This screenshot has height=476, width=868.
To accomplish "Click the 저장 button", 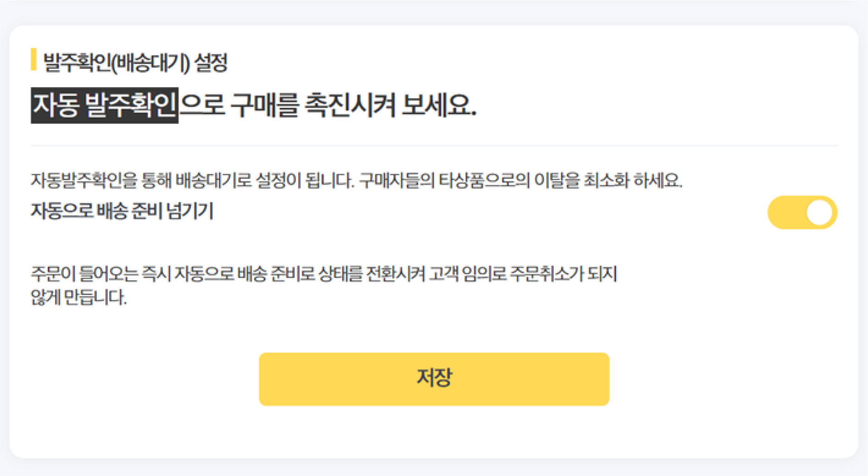I will pos(434,379).
